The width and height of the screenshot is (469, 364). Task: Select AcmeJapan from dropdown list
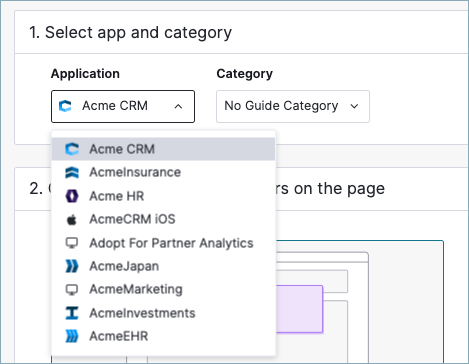[x=163, y=266]
